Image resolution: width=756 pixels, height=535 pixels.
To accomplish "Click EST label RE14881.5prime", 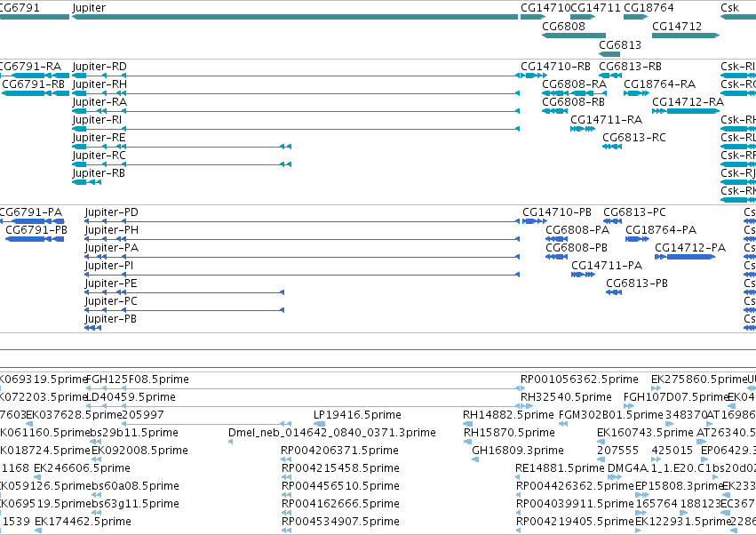I will 560,469.
